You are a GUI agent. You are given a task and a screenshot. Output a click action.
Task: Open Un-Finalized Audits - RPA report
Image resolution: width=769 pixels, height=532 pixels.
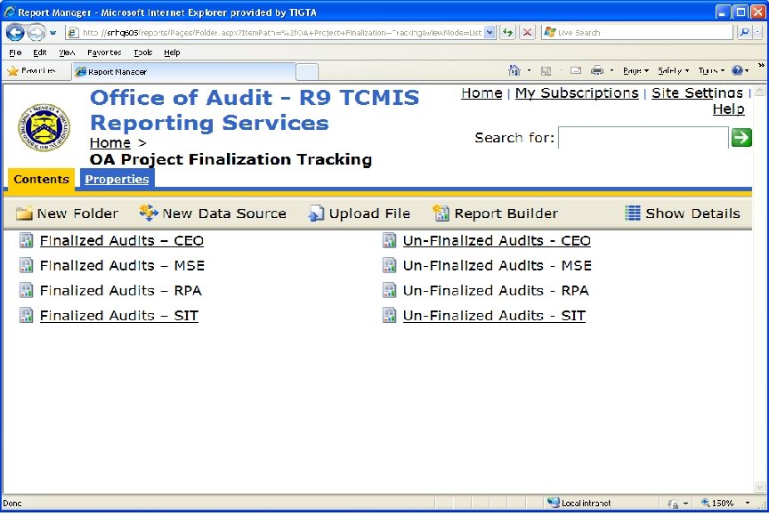coord(496,291)
